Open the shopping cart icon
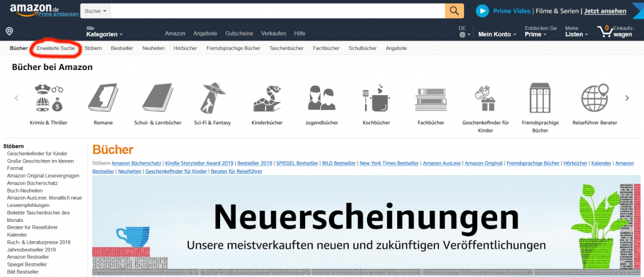The width and height of the screenshot is (644, 277). (605, 31)
